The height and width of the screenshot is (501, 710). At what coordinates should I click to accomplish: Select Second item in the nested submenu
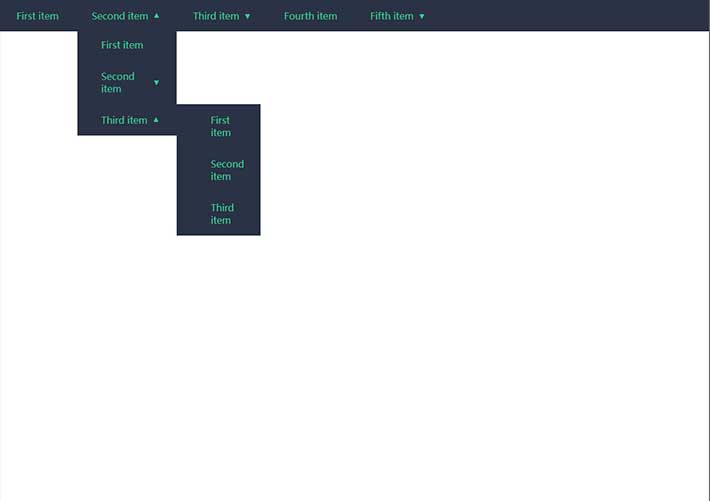tap(226, 170)
